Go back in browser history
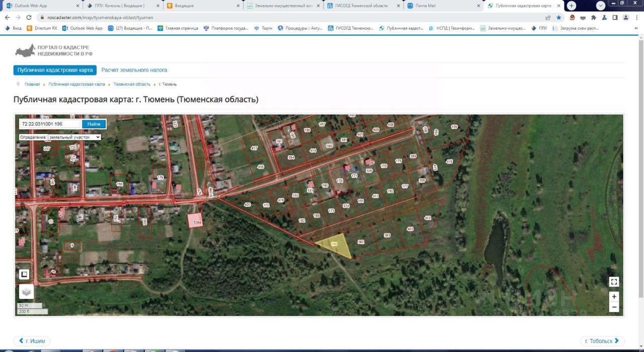The image size is (644, 352). (x=7, y=17)
